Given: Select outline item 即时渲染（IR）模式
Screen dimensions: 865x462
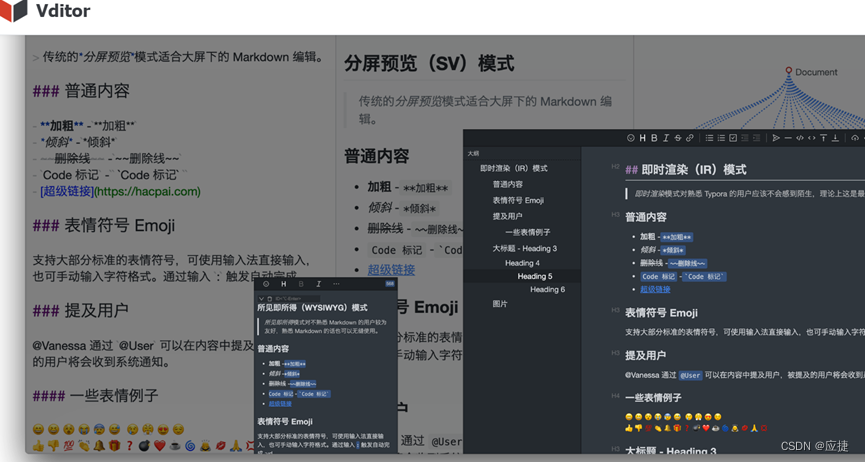Looking at the screenshot, I should (514, 168).
